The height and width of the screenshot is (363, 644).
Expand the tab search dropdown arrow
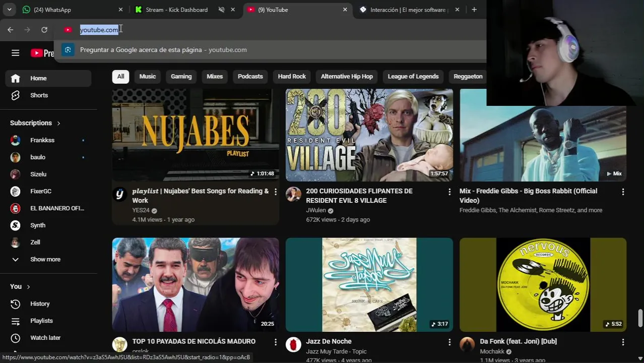(x=9, y=10)
